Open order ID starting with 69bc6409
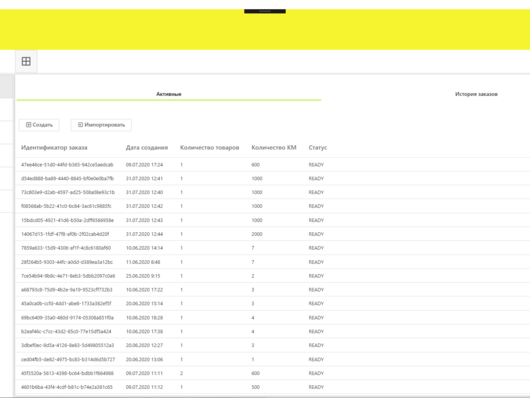The width and height of the screenshot is (530, 398). (x=67, y=318)
